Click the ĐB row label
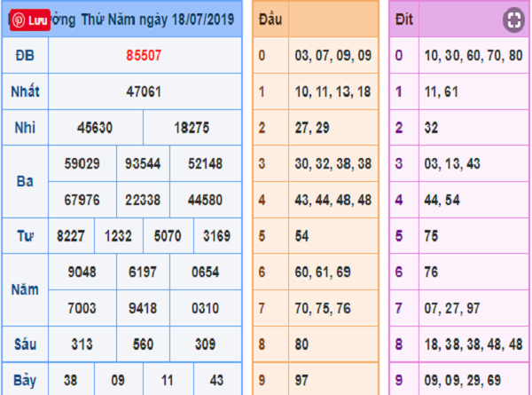This screenshot has height=395, width=532. 25,55
